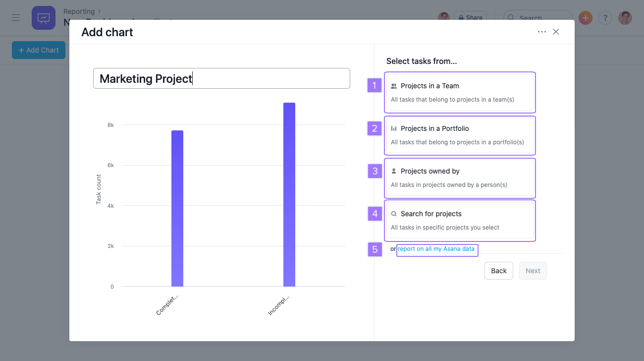Close the Add chart dialog
Image resolution: width=644 pixels, height=361 pixels.
pos(556,31)
